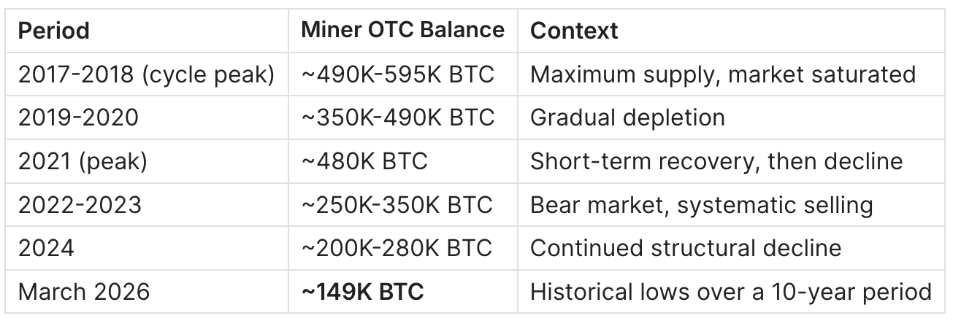
Task: Select the 'Short-term recovery, then decline' cell
Action: click(x=716, y=161)
